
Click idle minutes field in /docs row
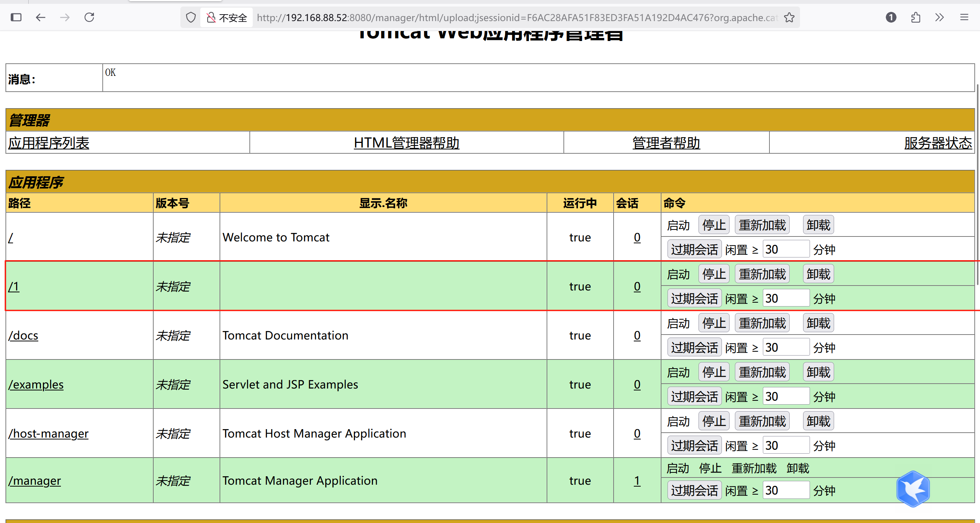pos(786,348)
